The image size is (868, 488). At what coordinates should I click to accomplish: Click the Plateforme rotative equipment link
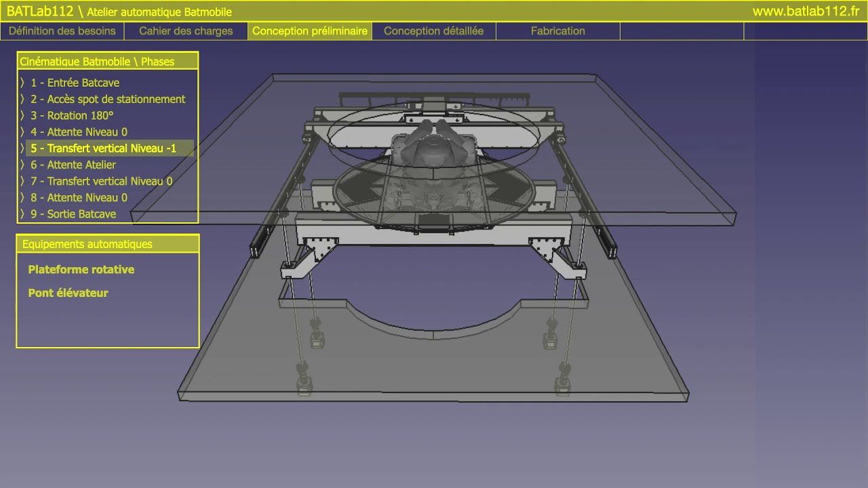(x=81, y=270)
